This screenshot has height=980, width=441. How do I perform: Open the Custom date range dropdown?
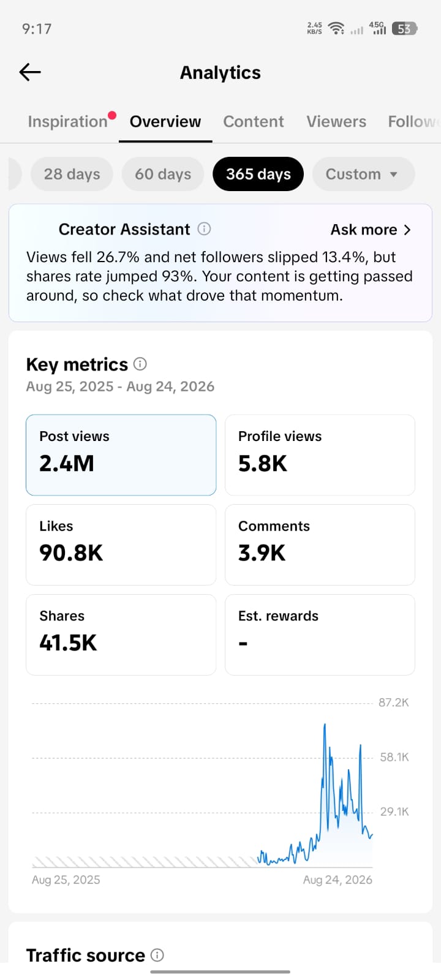(x=363, y=174)
